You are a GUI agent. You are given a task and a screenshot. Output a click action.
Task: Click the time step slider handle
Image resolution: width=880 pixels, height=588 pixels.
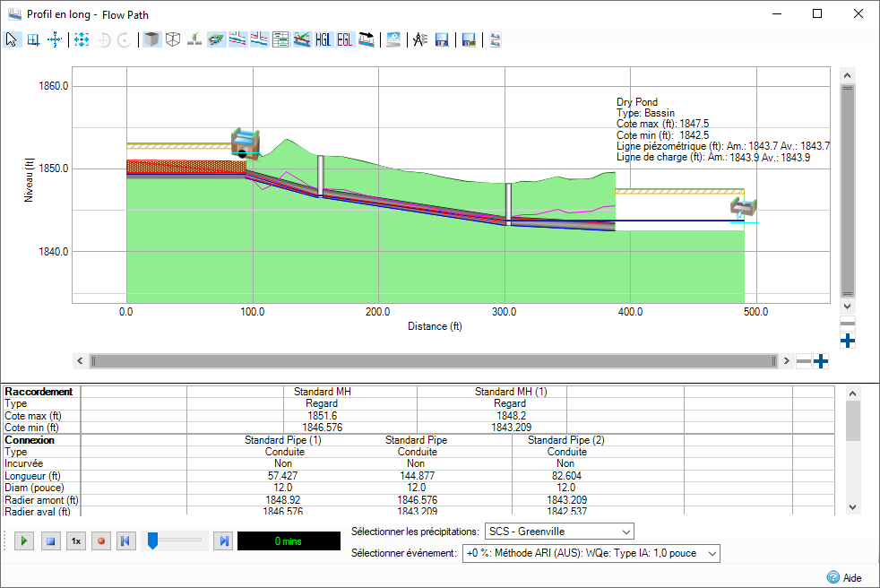click(x=152, y=540)
